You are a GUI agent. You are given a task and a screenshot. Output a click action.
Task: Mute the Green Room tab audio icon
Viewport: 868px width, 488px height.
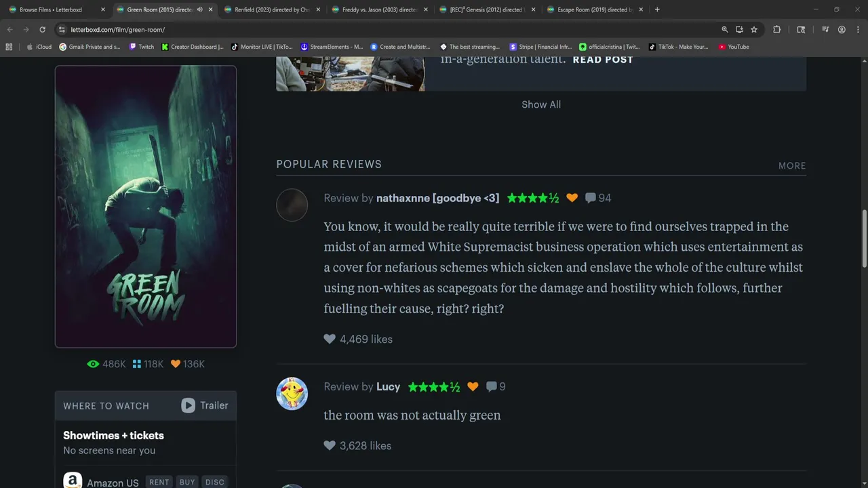pos(199,9)
